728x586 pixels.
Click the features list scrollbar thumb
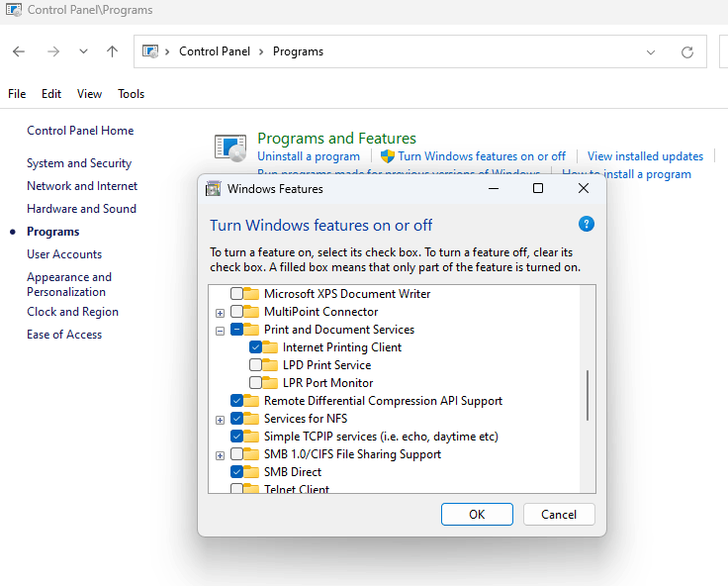(588, 395)
